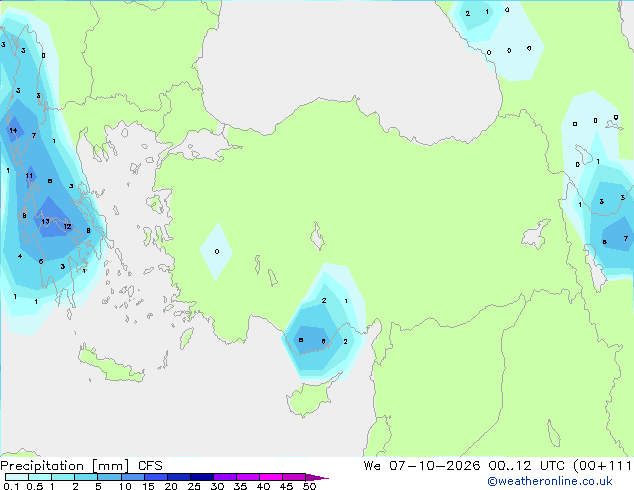
Task: Click the "20" legend scale label
Action: click(x=171, y=486)
